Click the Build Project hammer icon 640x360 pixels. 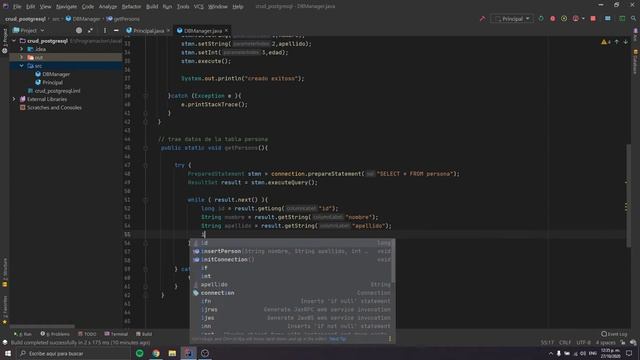point(482,19)
